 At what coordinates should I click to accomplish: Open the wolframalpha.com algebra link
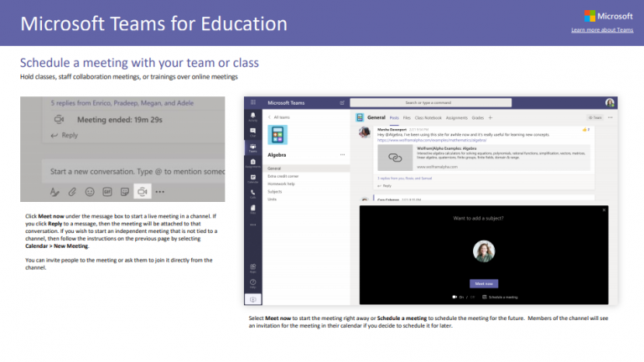pos(432,140)
